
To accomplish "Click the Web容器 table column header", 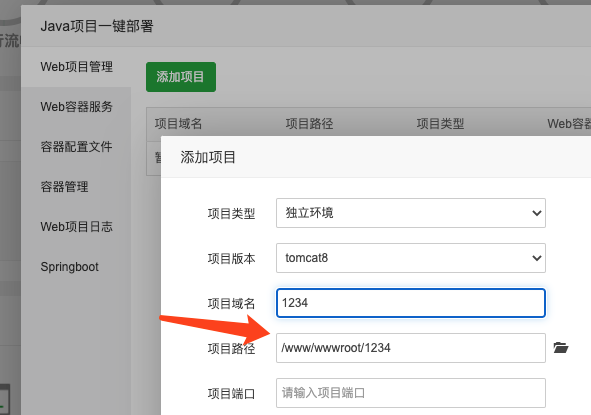I will coord(569,124).
